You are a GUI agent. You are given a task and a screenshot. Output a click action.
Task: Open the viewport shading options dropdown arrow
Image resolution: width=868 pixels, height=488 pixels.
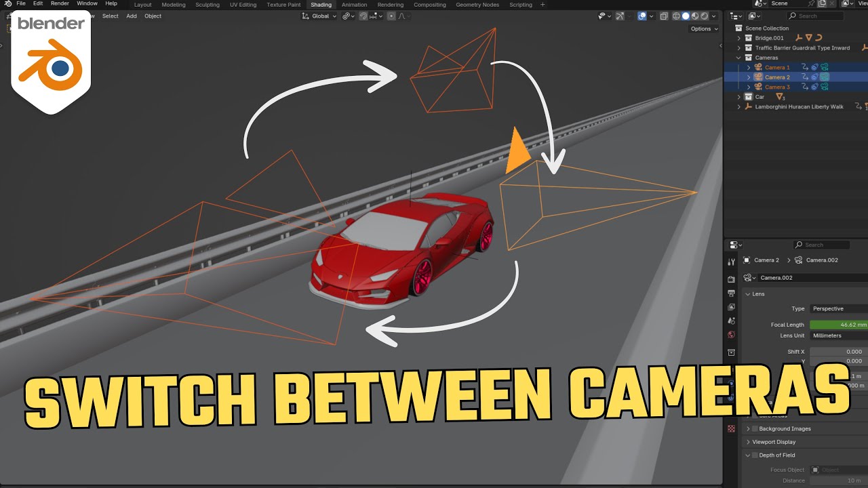tap(715, 16)
